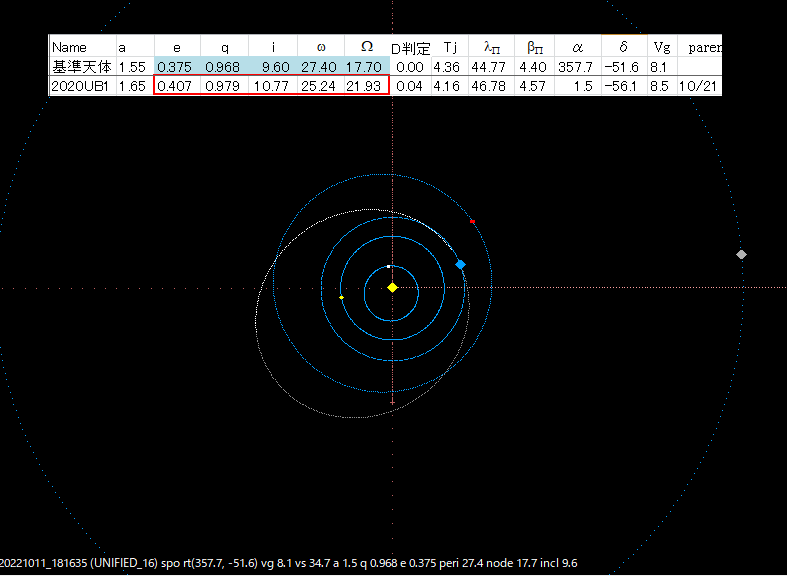Click the 44.77 cell
The height and width of the screenshot is (576, 787).
pyautogui.click(x=491, y=67)
